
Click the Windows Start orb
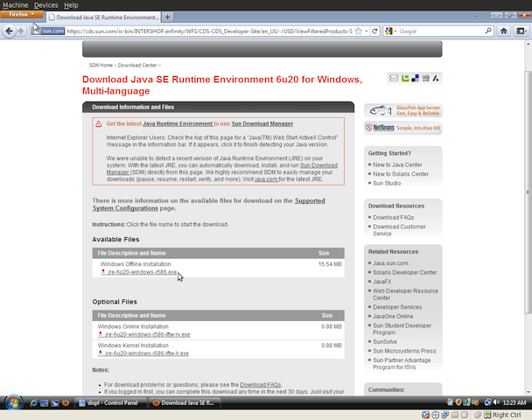[14, 402]
